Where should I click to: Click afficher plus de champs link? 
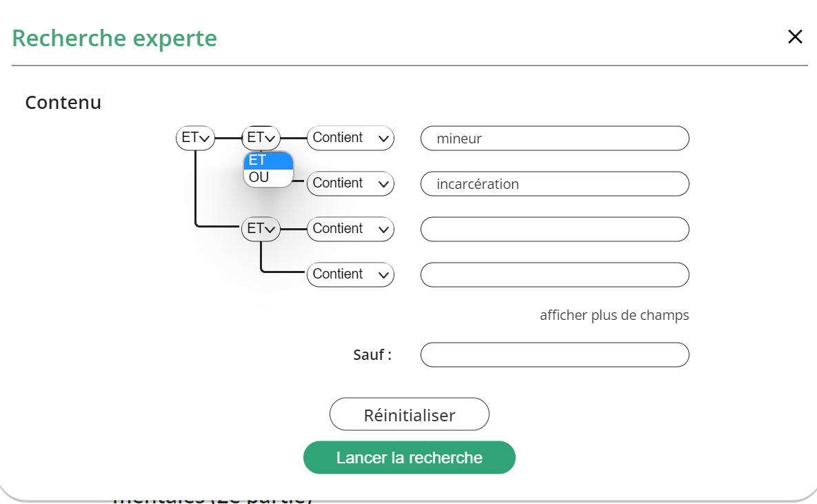[x=614, y=316]
